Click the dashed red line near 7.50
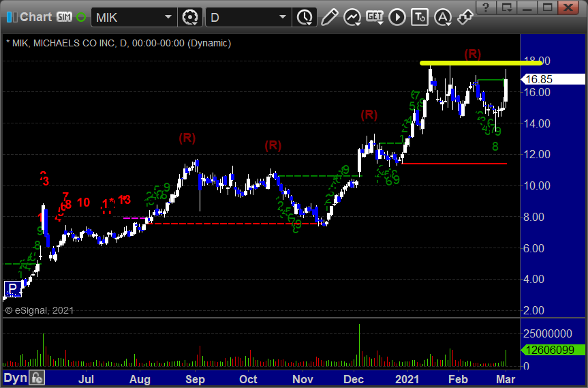The height and width of the screenshot is (388, 588). pyautogui.click(x=232, y=224)
